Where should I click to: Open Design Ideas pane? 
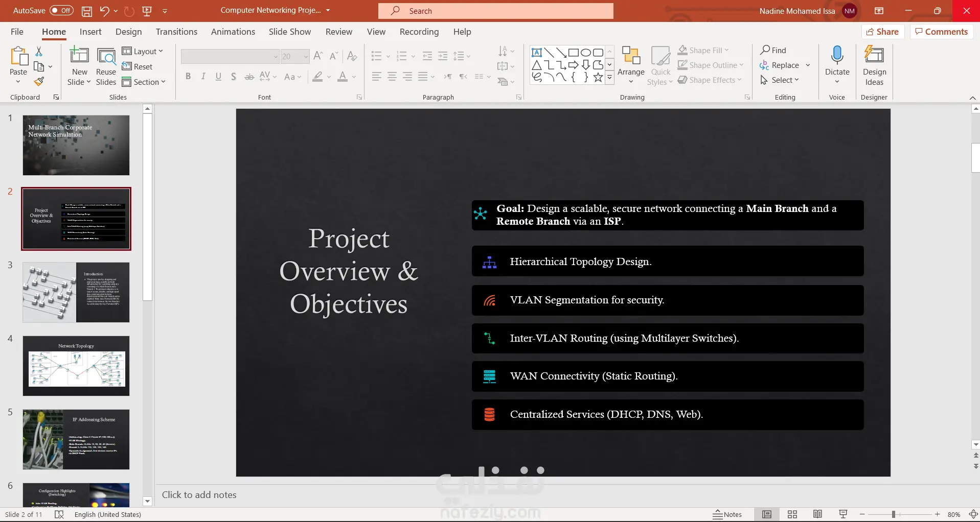[874, 65]
